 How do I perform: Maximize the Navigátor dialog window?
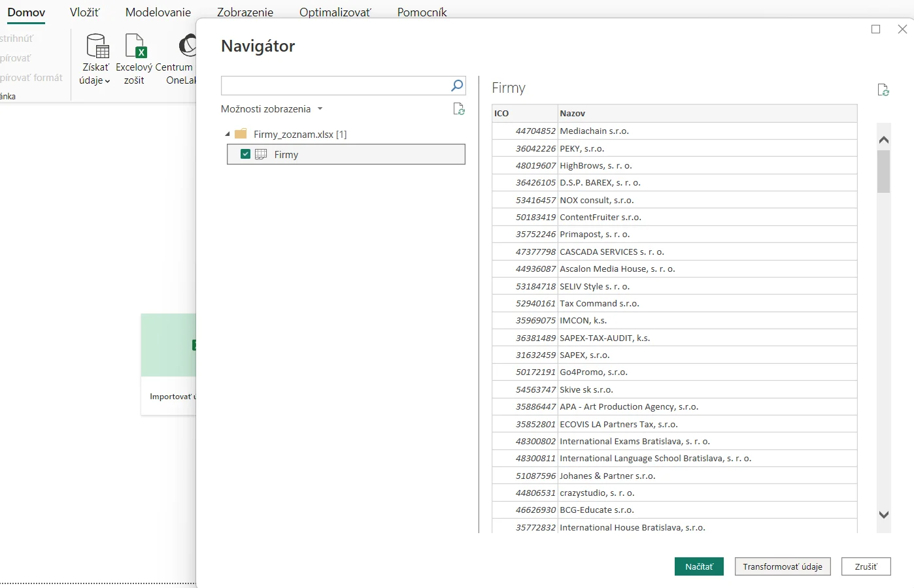tap(875, 29)
